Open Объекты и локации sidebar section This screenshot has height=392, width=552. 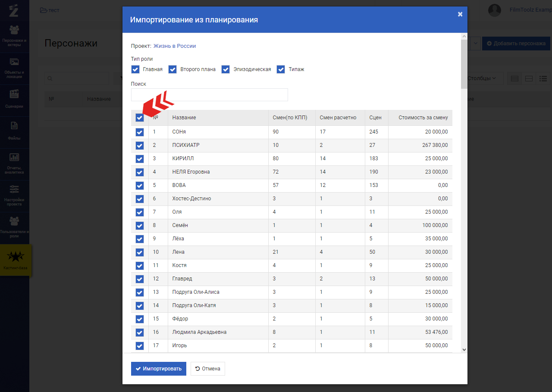[x=14, y=68]
